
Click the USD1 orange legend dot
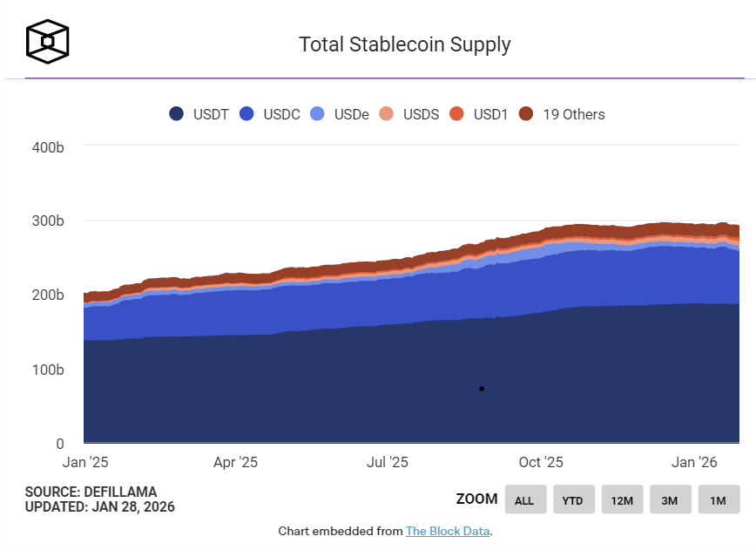[456, 114]
